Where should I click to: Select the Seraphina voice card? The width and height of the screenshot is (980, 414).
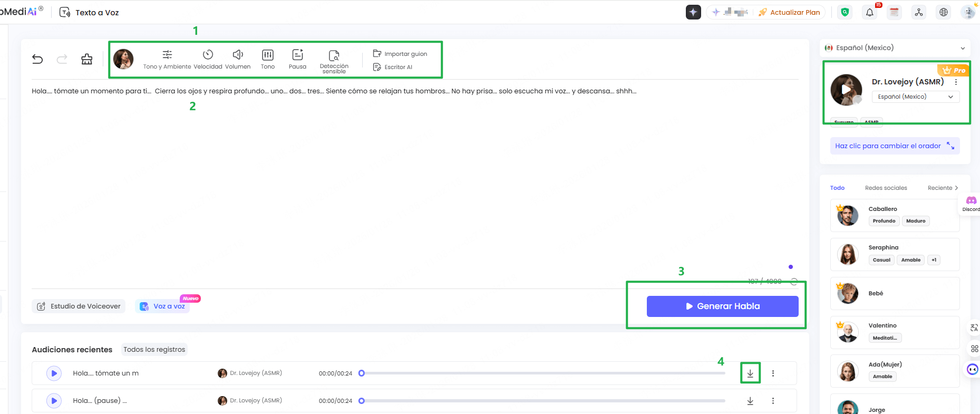[895, 254]
